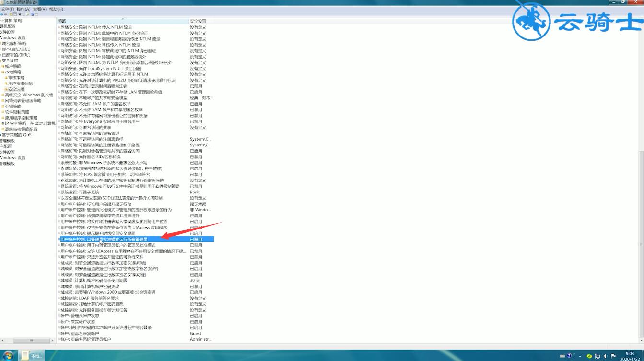Select 基于策略的 QoS tree node
Viewport: 644px width, 361px height.
[x=16, y=135]
